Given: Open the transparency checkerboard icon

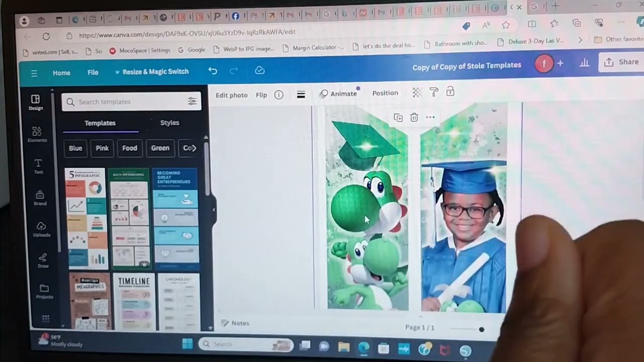Looking at the screenshot, I should (x=417, y=92).
